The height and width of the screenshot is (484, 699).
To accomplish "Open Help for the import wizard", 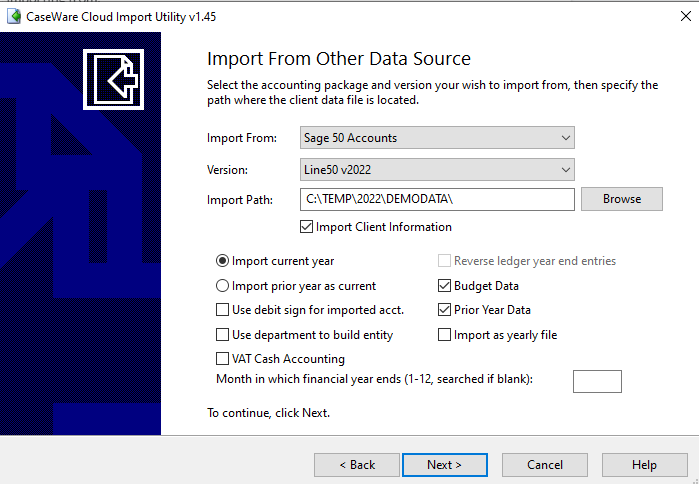I will click(x=644, y=465).
